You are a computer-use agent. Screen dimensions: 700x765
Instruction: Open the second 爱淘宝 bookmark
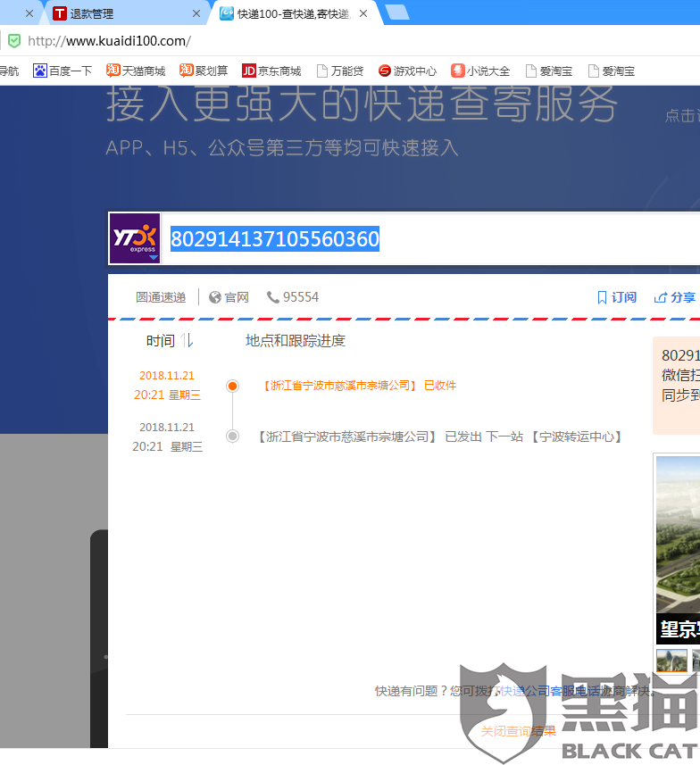pos(612,71)
